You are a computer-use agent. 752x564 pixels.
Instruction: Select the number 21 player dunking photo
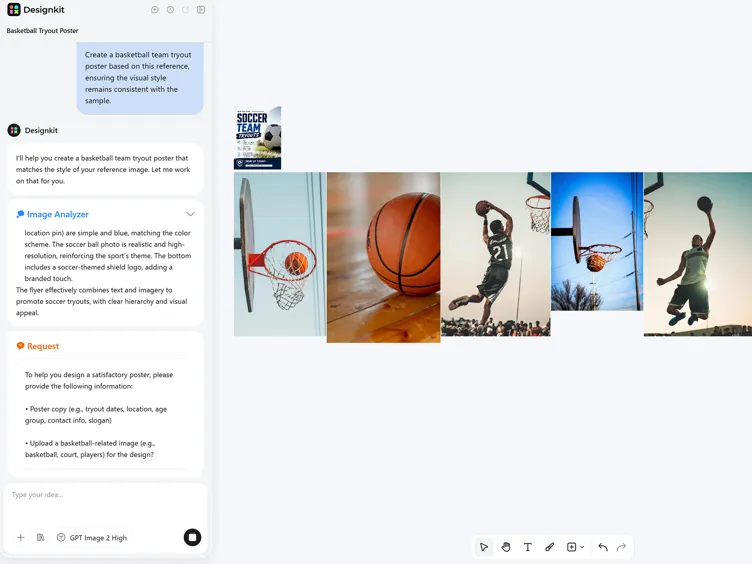point(495,254)
